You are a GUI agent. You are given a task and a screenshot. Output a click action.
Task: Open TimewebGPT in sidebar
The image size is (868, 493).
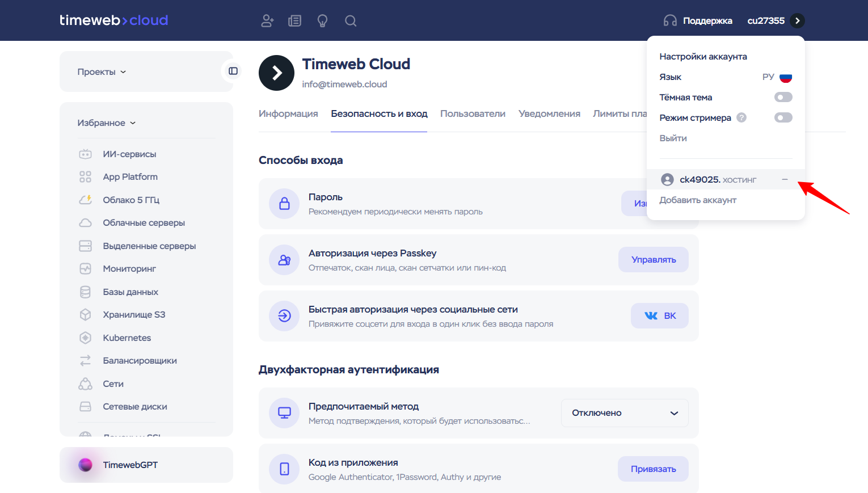146,465
